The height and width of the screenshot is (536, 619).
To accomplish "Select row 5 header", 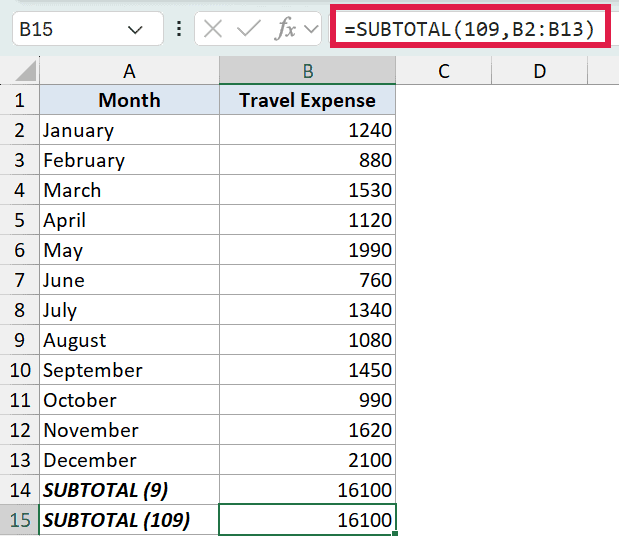I will point(20,220).
